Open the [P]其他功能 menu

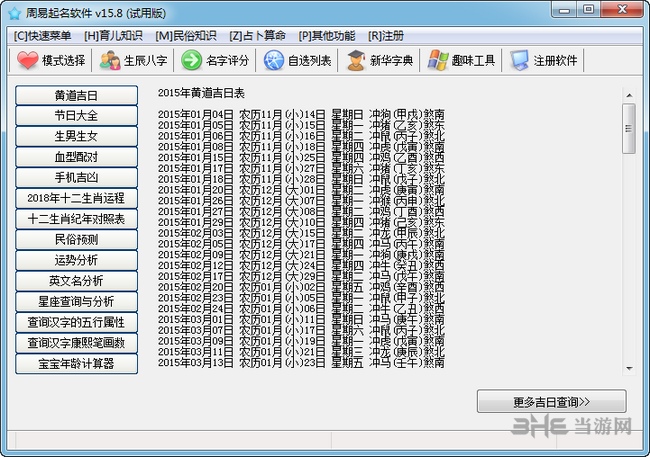click(x=327, y=36)
